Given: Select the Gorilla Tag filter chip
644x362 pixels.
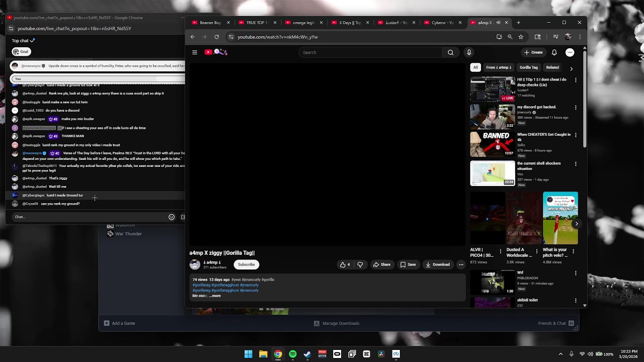Looking at the screenshot, I should click(528, 67).
